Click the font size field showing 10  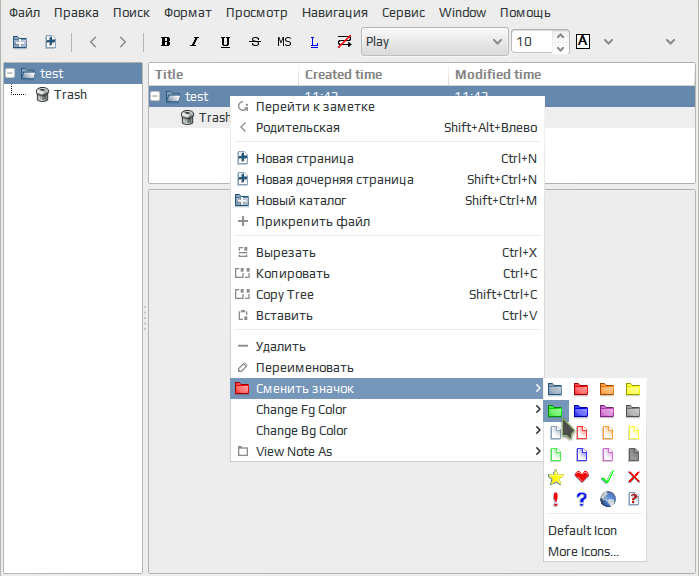pos(530,42)
